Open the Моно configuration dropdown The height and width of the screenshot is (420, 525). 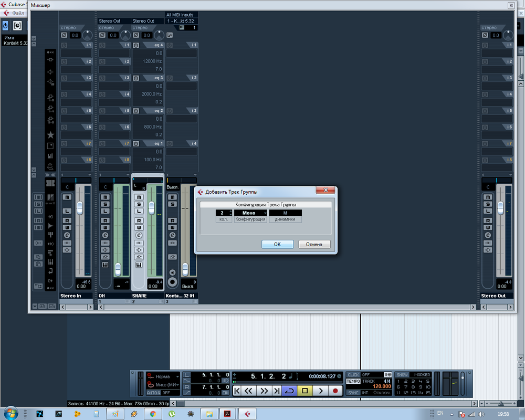click(x=250, y=213)
